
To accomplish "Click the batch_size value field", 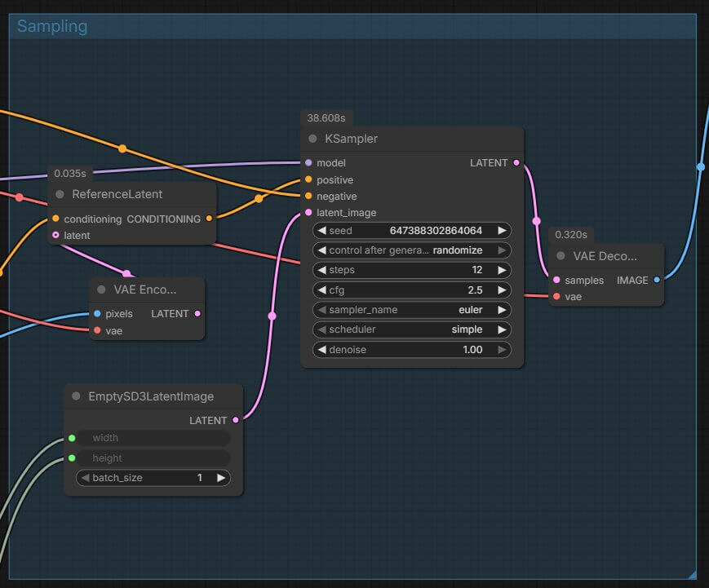I will tap(153, 478).
